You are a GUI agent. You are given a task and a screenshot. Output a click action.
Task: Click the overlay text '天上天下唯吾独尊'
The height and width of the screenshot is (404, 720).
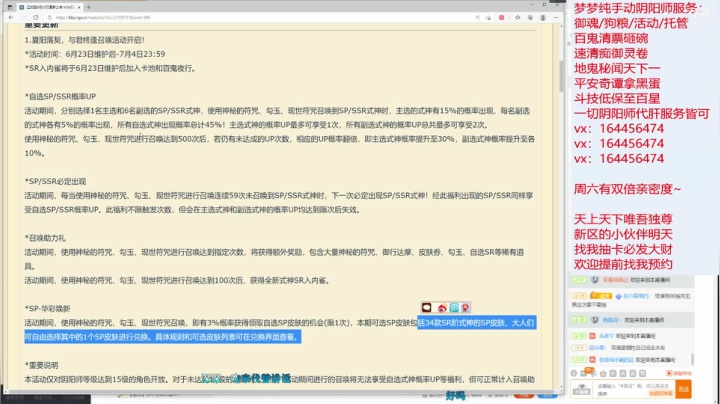(x=623, y=219)
